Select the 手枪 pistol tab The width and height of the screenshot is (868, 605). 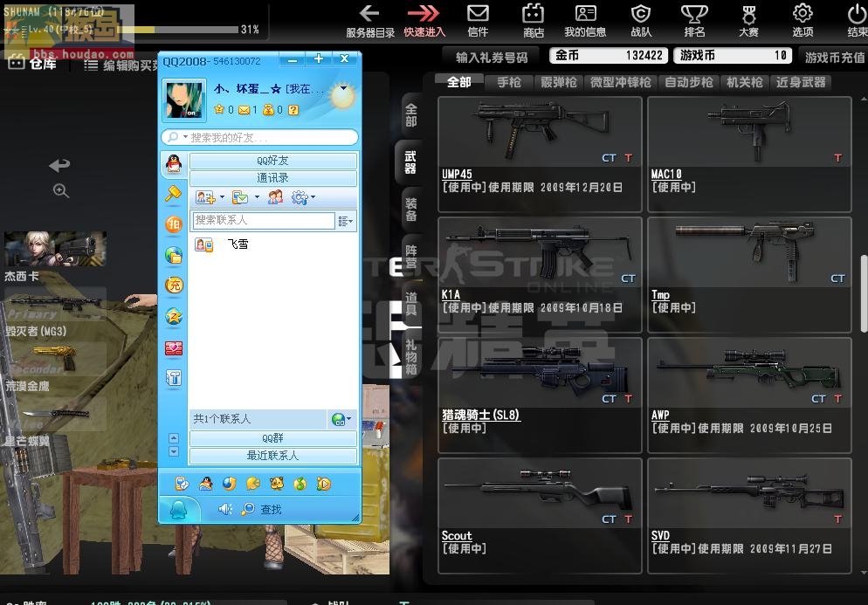509,82
